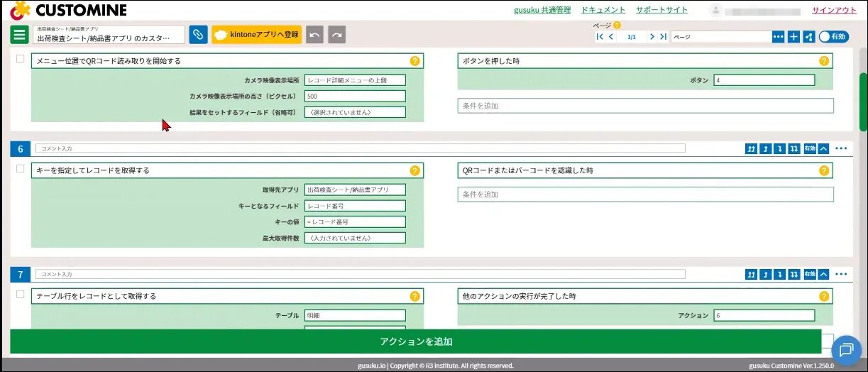The width and height of the screenshot is (868, 372).
Task: Open the サポートサイト link
Action: point(661,10)
